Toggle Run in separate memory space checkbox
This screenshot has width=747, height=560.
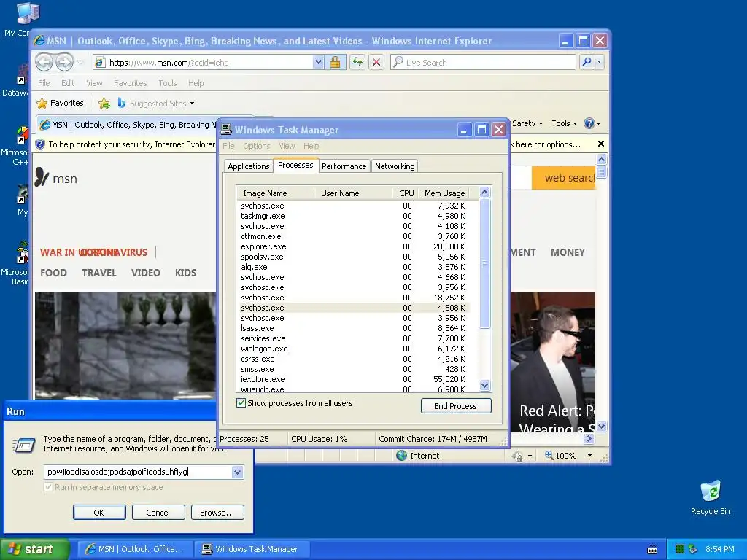[48, 486]
